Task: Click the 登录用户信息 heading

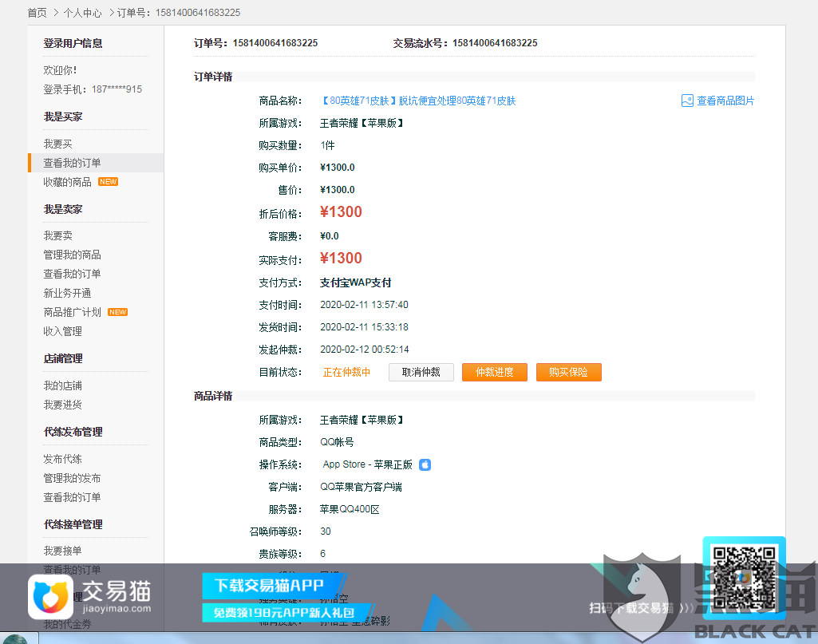Action: tap(73, 43)
